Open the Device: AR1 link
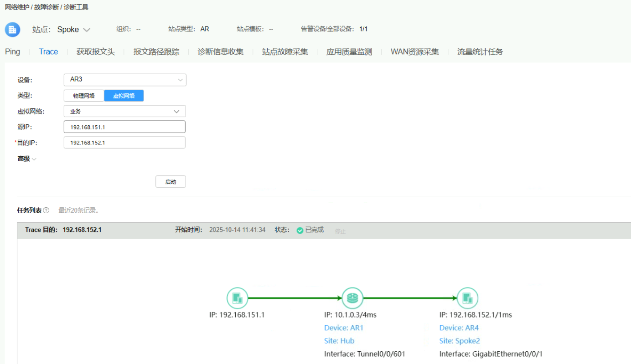 tap(344, 328)
